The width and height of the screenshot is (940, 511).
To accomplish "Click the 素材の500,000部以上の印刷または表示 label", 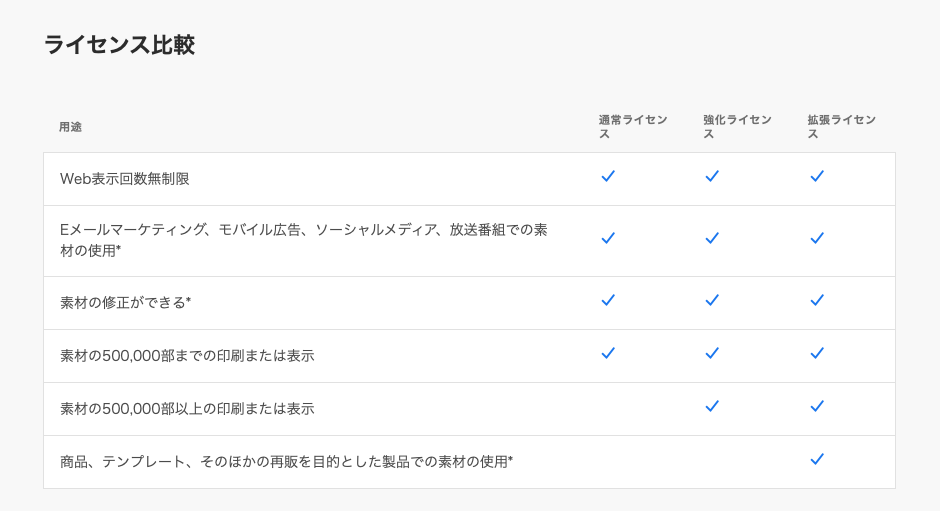I will coord(187,409).
